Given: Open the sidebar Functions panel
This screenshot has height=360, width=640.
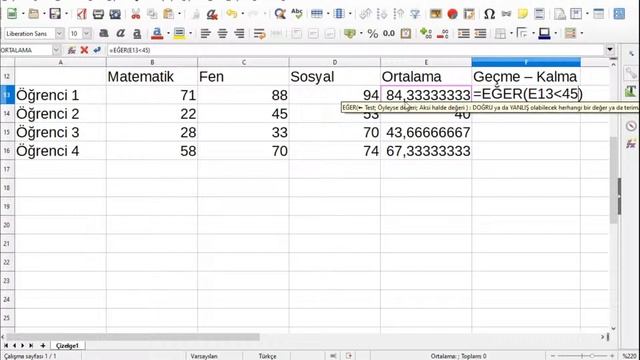Looking at the screenshot, I should pos(631,144).
